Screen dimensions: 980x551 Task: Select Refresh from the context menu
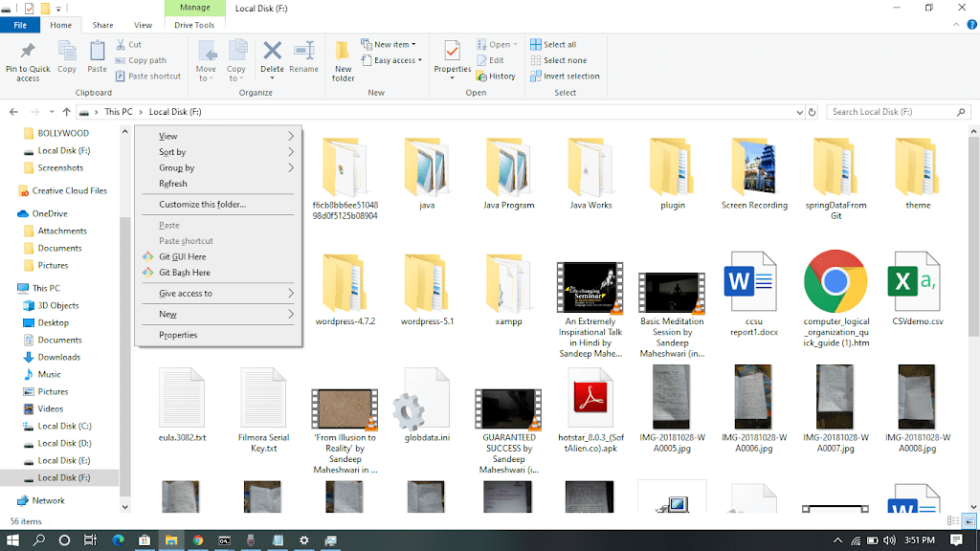173,184
